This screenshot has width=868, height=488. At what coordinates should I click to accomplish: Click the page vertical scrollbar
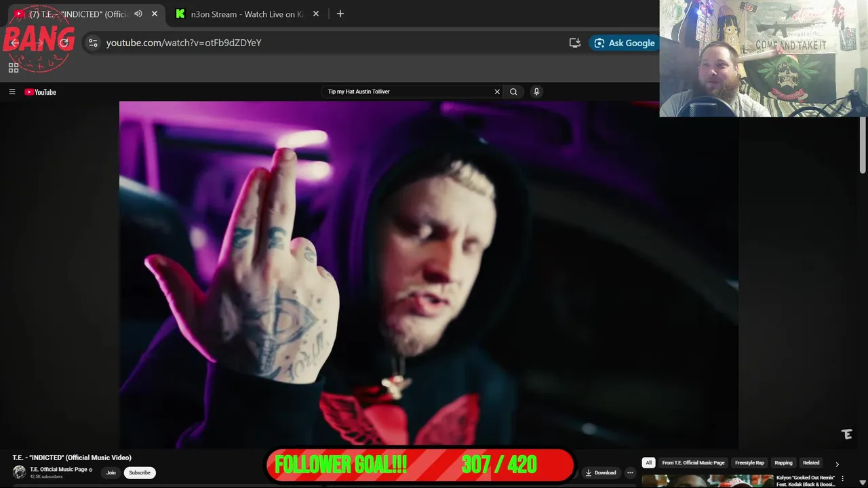click(x=863, y=146)
